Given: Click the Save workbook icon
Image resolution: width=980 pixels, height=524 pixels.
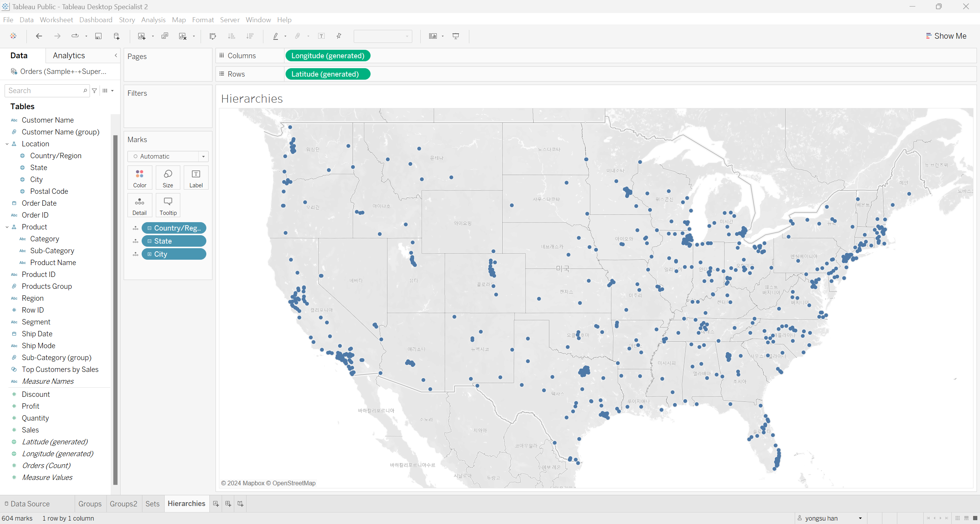Looking at the screenshot, I should click(x=98, y=36).
